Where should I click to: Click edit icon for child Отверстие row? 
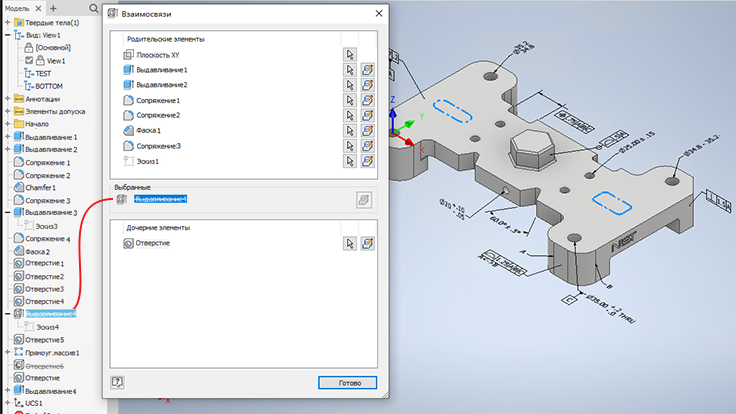point(368,243)
